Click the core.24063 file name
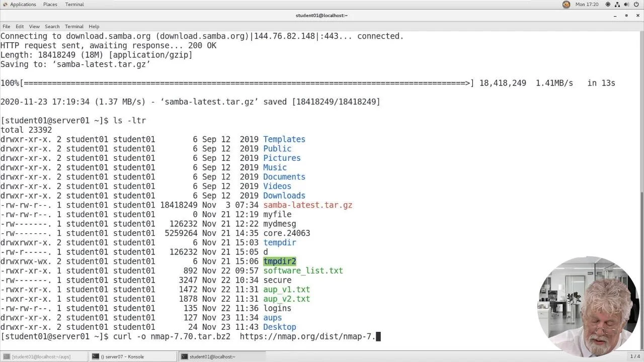 click(x=286, y=233)
